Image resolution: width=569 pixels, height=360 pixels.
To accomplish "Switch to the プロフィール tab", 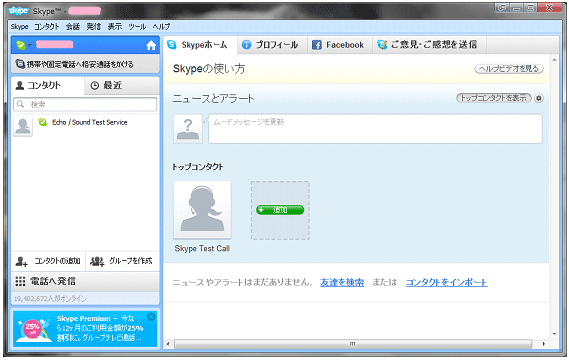I will click(x=273, y=45).
